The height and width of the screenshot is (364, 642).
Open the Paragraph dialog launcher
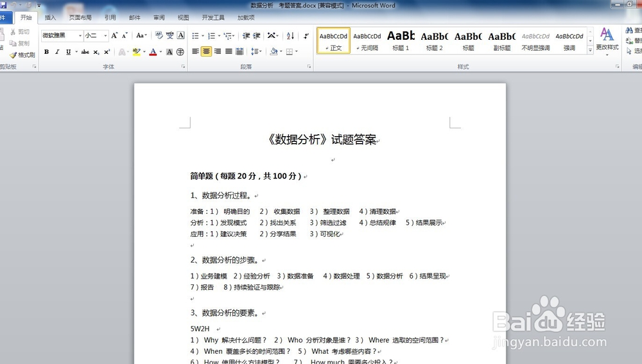click(309, 66)
